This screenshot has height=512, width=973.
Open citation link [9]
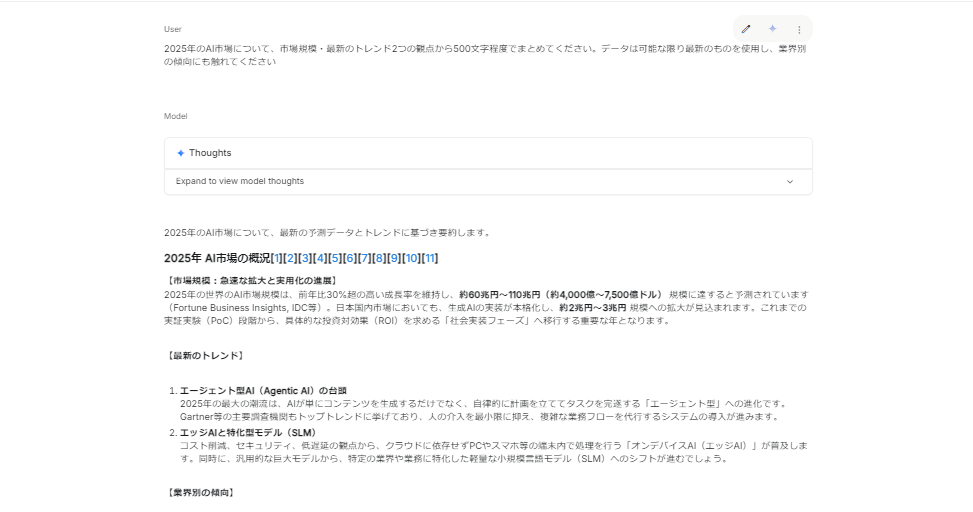coord(394,258)
